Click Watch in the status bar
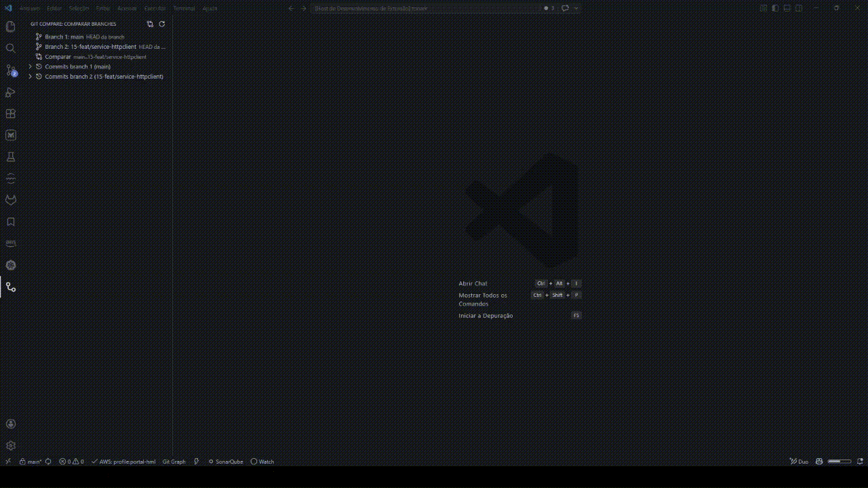Image resolution: width=868 pixels, height=488 pixels. tap(262, 462)
